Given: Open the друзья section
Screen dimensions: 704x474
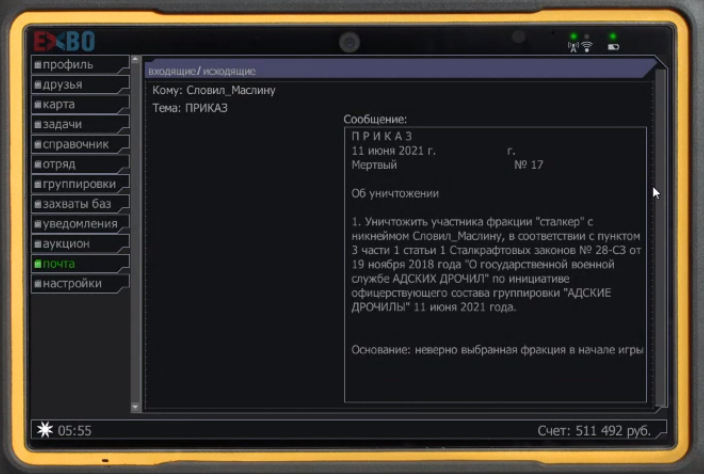Looking at the screenshot, I should 80,84.
